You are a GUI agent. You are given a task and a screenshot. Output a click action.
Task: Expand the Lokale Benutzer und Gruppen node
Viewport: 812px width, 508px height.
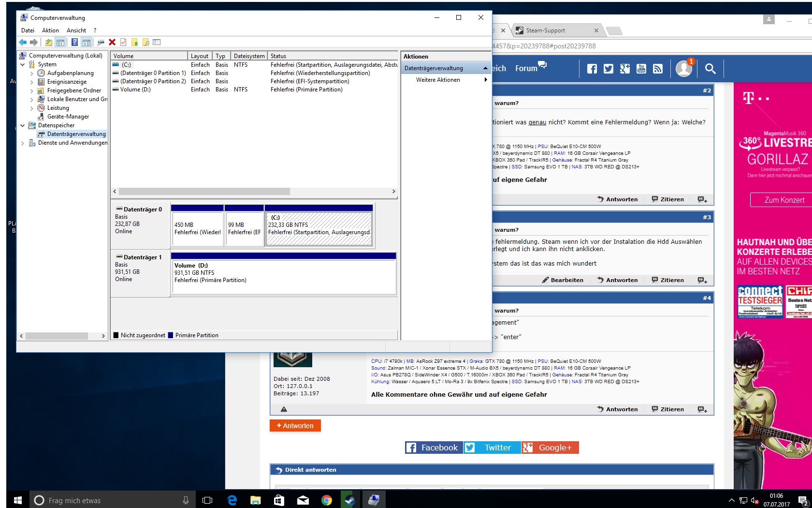point(31,99)
